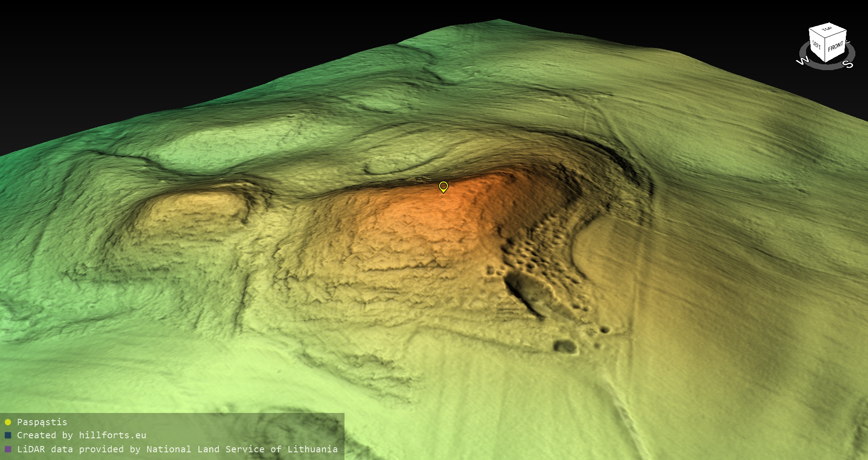Click the W letter on the compass ring
The width and height of the screenshot is (868, 460).
coord(802,61)
